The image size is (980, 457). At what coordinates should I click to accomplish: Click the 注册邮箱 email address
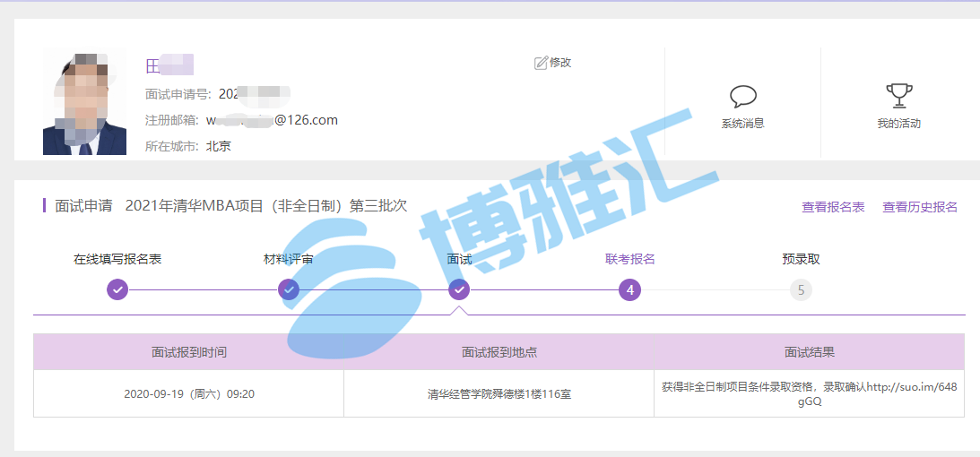pyautogui.click(x=272, y=120)
